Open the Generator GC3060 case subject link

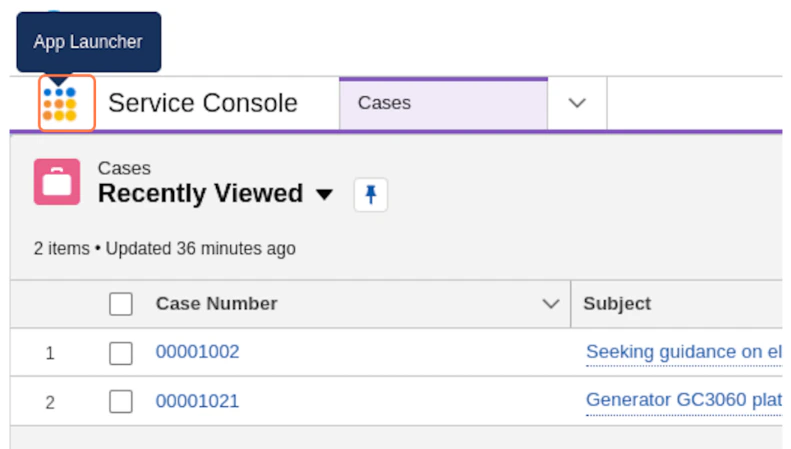pos(683,401)
